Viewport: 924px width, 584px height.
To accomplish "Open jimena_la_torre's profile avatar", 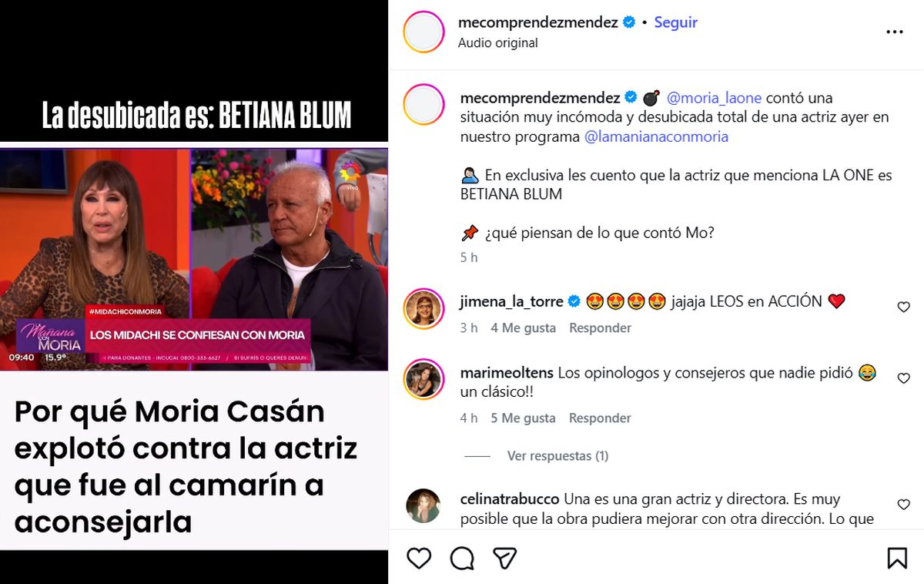I will pyautogui.click(x=423, y=309).
